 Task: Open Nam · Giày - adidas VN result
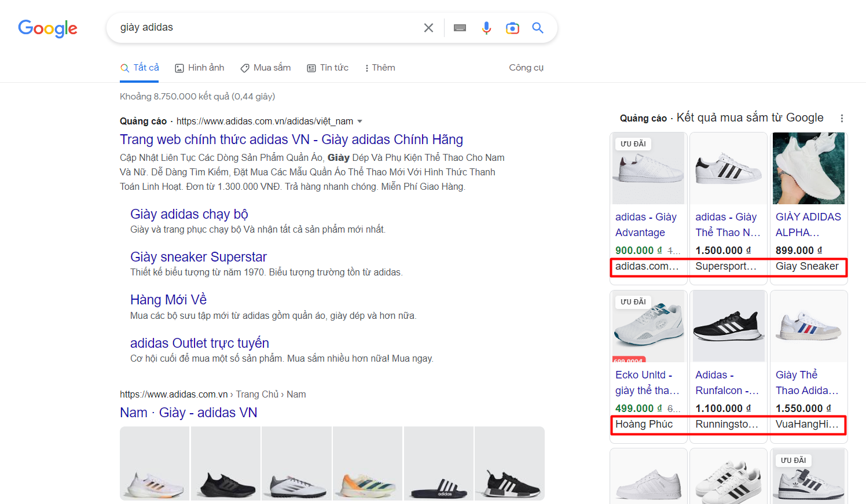189,413
